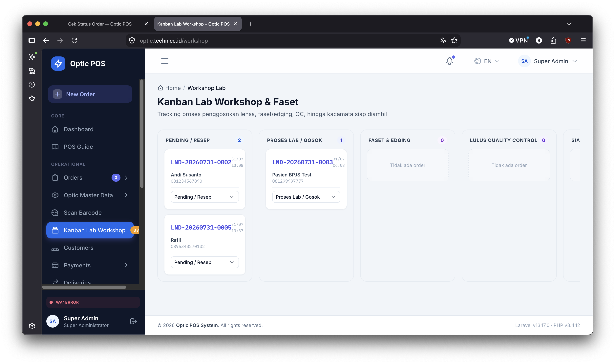Open order link LND-20260731-0005

[x=201, y=228]
